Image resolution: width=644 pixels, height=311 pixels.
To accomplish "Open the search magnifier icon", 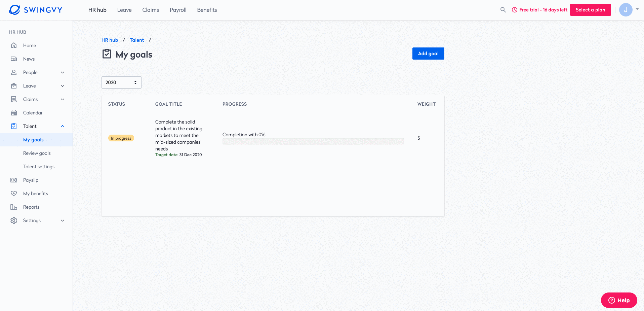I will pyautogui.click(x=503, y=10).
